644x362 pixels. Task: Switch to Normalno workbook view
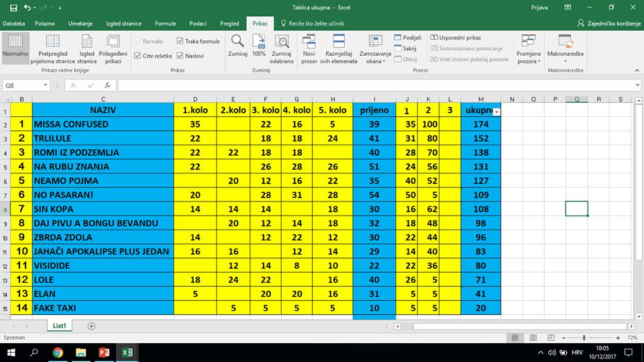point(15,46)
